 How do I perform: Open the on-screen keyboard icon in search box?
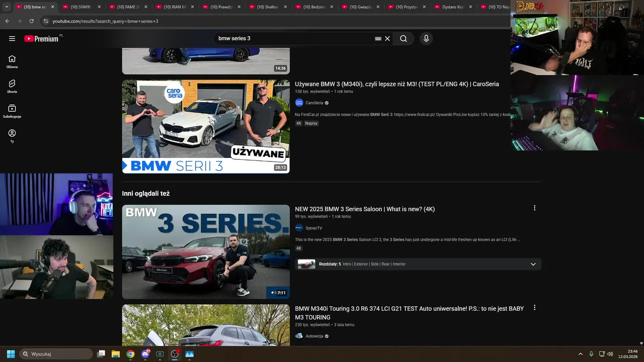tap(378, 39)
